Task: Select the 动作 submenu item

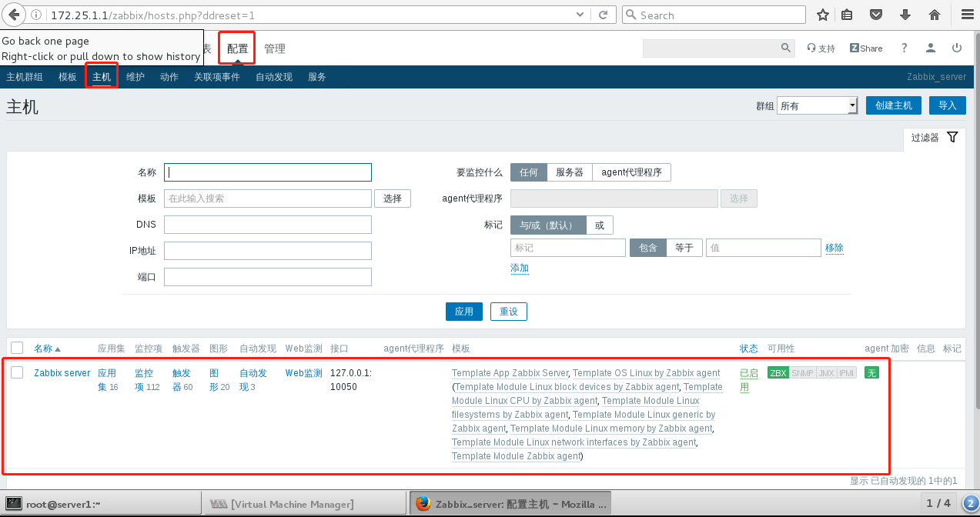Action: pos(169,77)
